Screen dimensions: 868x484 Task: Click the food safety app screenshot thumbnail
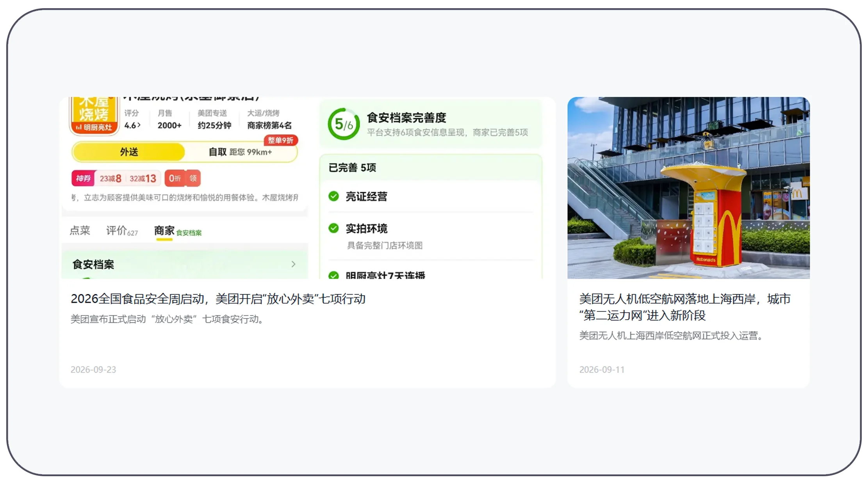pos(308,188)
